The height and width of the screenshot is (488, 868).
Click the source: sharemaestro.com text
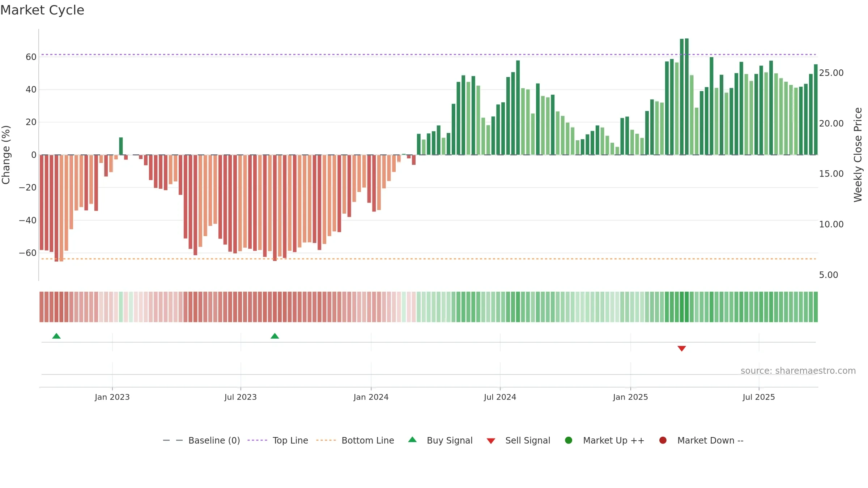[798, 371]
